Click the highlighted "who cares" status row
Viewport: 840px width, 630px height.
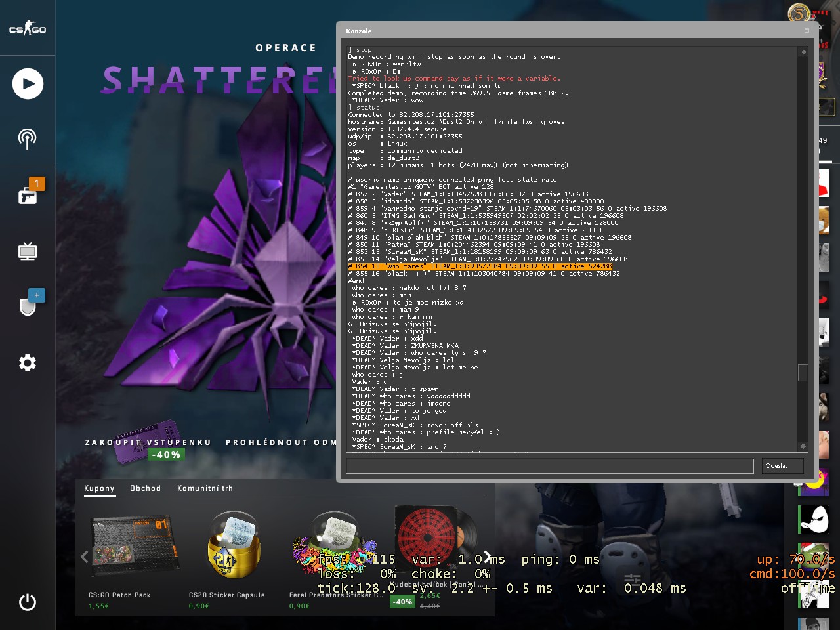480,266
